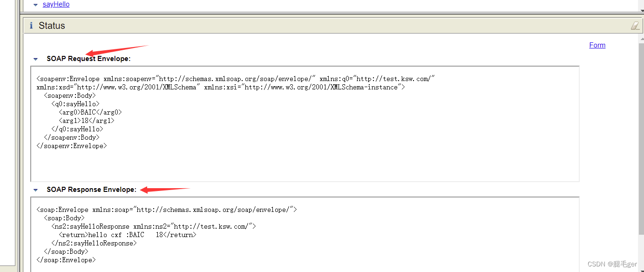Click the SOAP Response Envelope heading label
The image size is (644, 272).
[91, 190]
